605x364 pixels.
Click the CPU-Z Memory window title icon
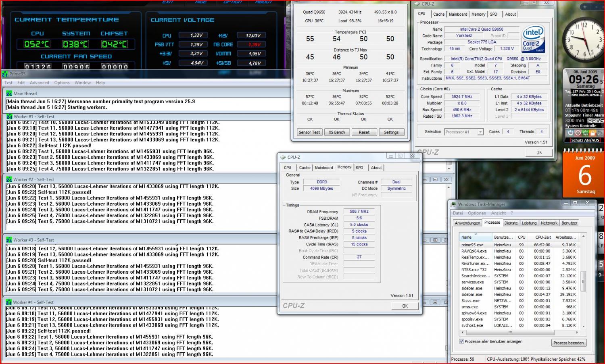(x=283, y=157)
